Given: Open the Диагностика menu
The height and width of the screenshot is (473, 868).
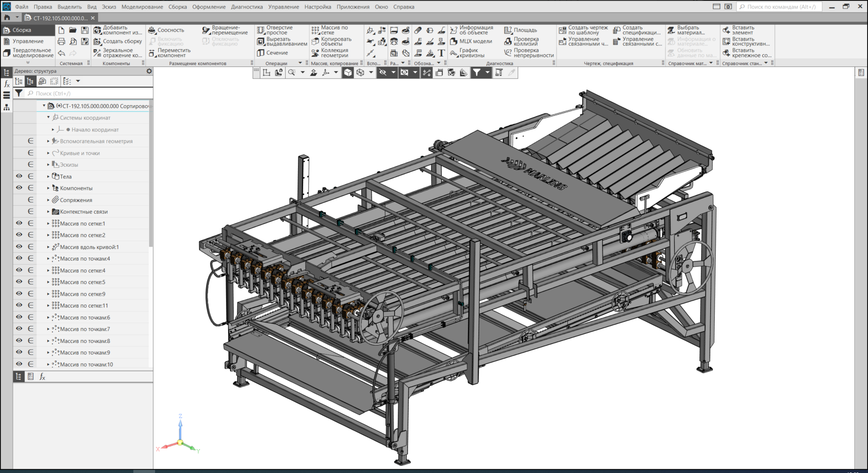Looking at the screenshot, I should click(246, 7).
